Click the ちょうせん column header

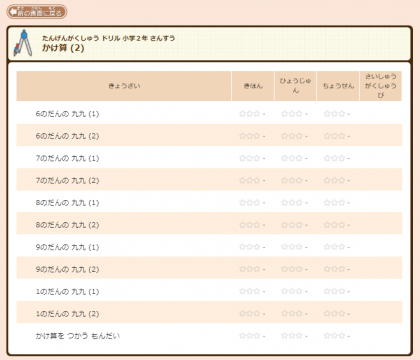point(338,86)
